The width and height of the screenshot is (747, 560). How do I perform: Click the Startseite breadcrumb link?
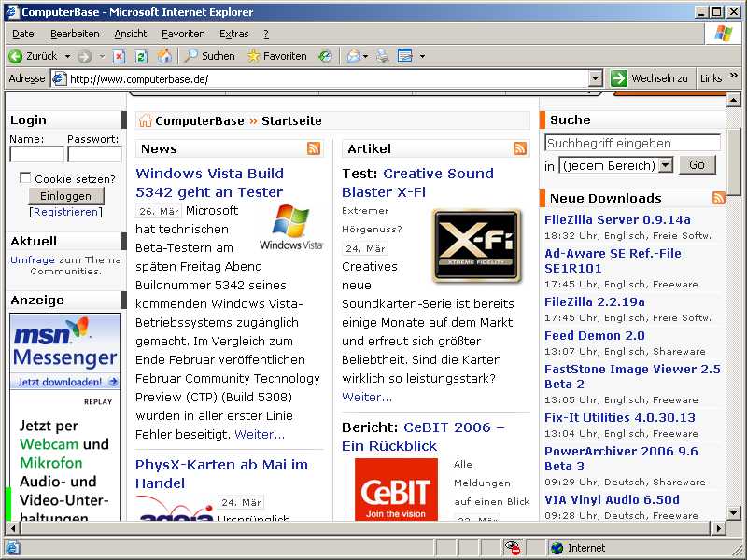coord(291,120)
